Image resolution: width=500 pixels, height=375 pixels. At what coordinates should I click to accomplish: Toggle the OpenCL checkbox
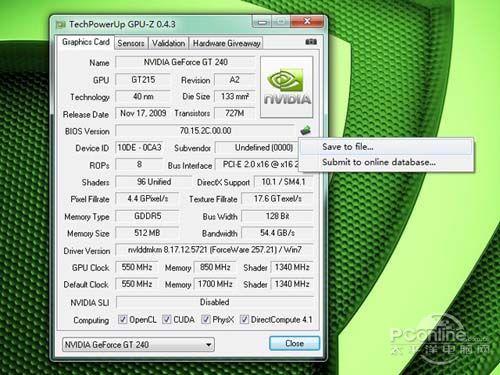click(123, 319)
